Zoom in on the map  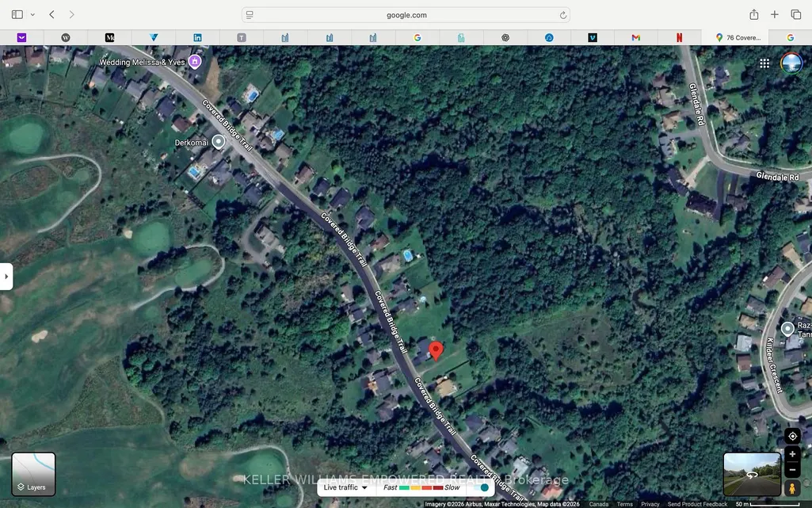click(x=792, y=454)
